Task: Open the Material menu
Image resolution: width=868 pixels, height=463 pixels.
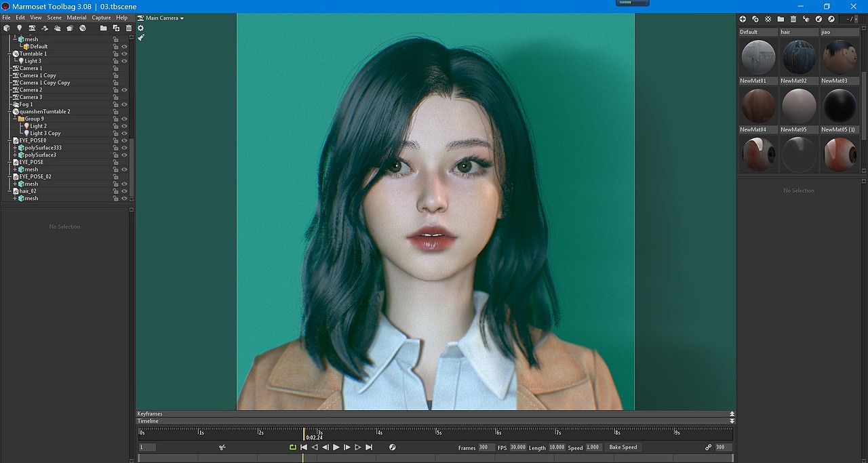Action: click(x=77, y=18)
